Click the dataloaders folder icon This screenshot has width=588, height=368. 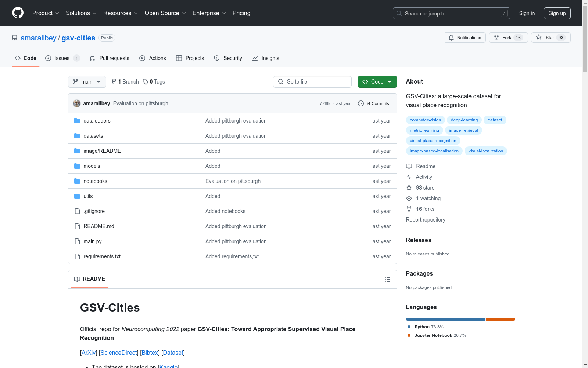click(77, 121)
